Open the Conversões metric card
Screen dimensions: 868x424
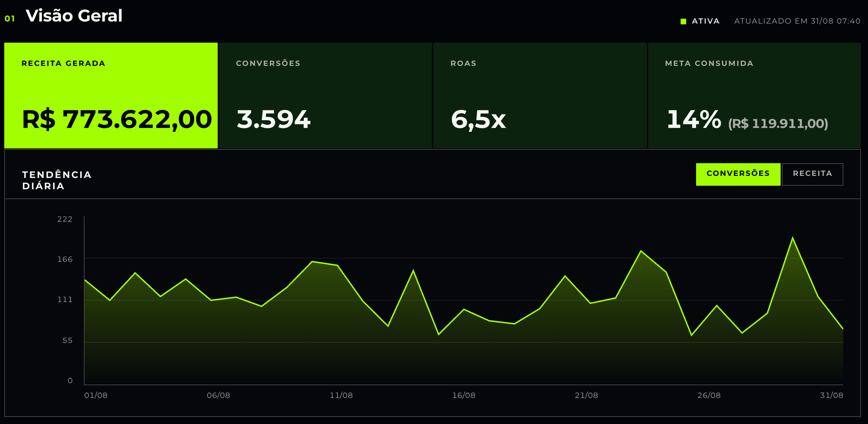[x=325, y=96]
